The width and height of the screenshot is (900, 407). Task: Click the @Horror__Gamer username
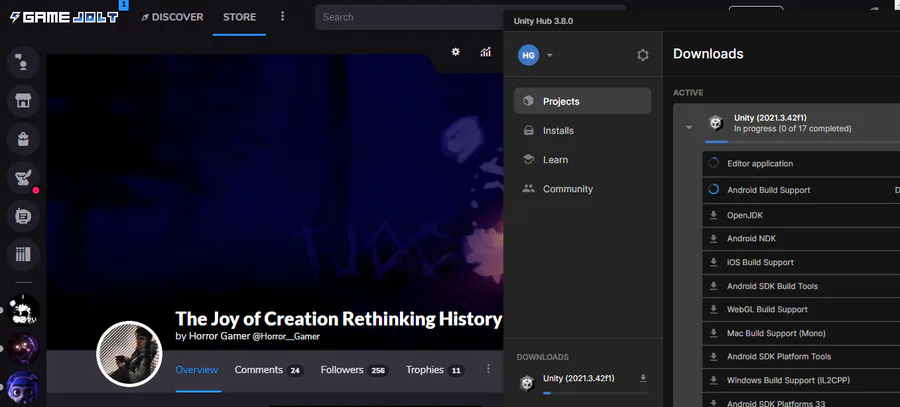click(x=286, y=336)
